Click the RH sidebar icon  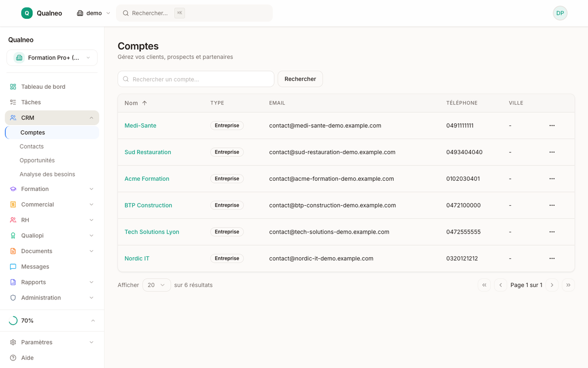coord(13,220)
